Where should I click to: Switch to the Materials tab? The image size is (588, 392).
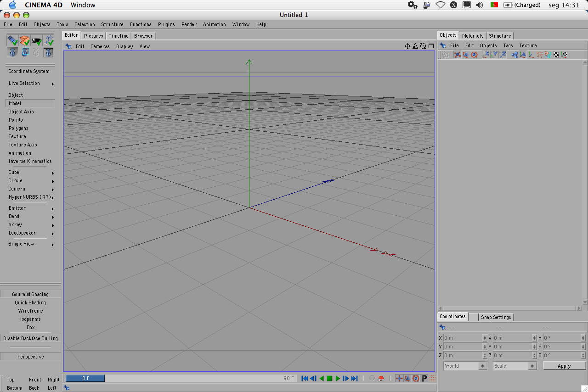coord(473,36)
